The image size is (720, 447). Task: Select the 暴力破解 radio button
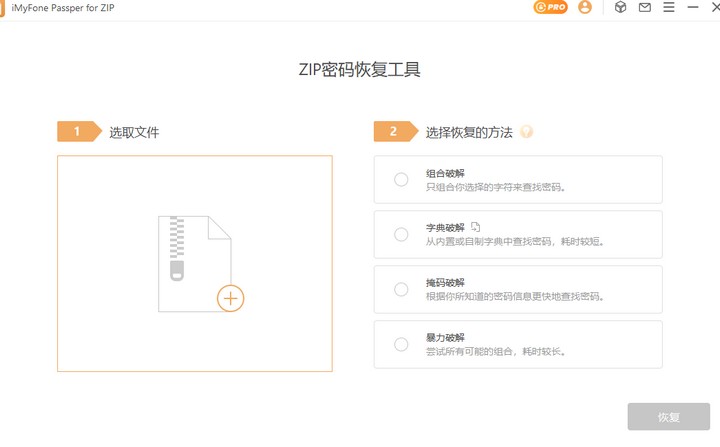tap(401, 345)
